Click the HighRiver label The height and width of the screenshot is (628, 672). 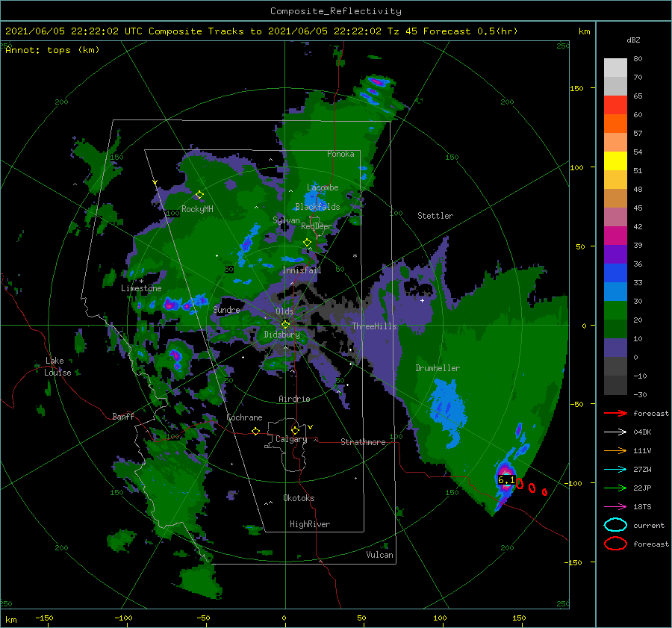tap(309, 524)
